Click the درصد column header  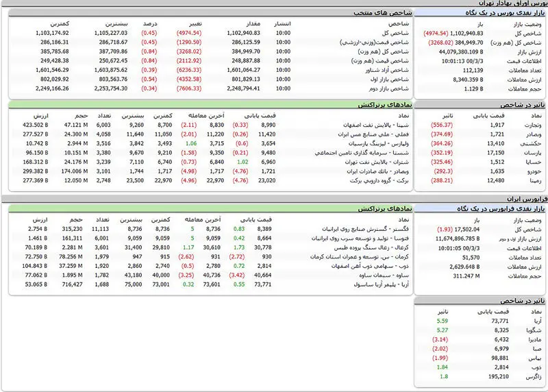pyautogui.click(x=150, y=24)
